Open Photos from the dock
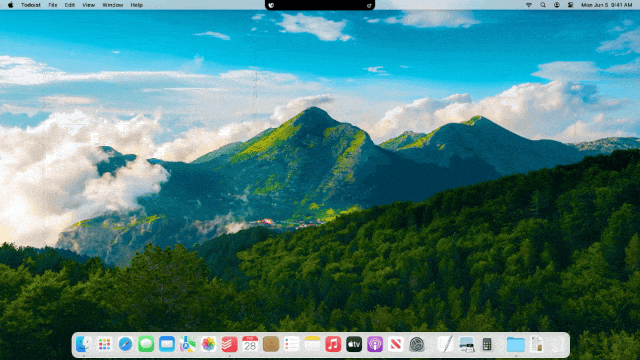The width and height of the screenshot is (640, 360). (209, 344)
